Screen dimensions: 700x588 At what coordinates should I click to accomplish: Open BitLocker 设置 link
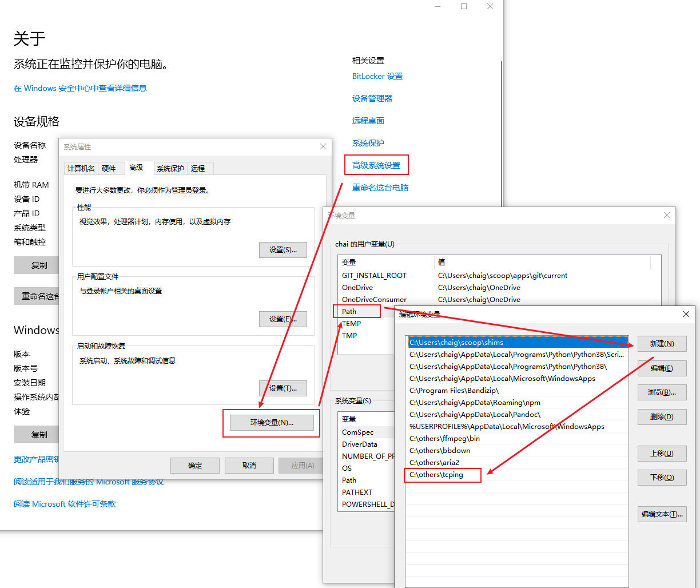(x=377, y=76)
